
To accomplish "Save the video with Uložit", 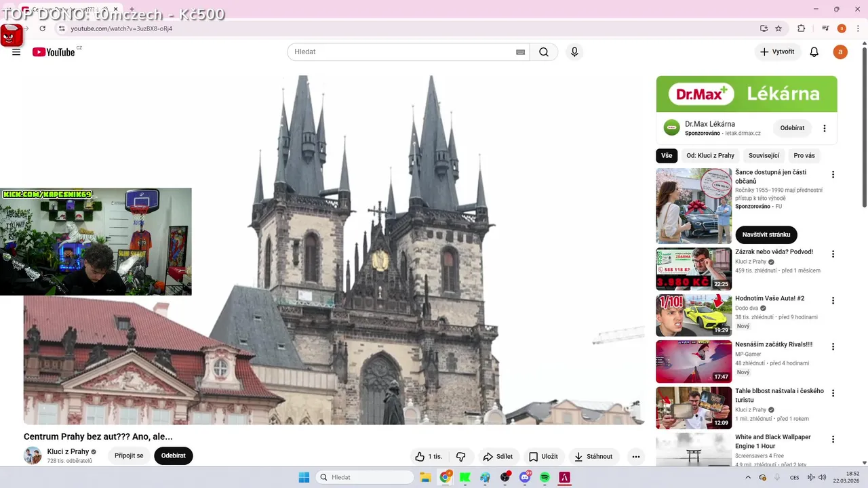I will pos(544,457).
